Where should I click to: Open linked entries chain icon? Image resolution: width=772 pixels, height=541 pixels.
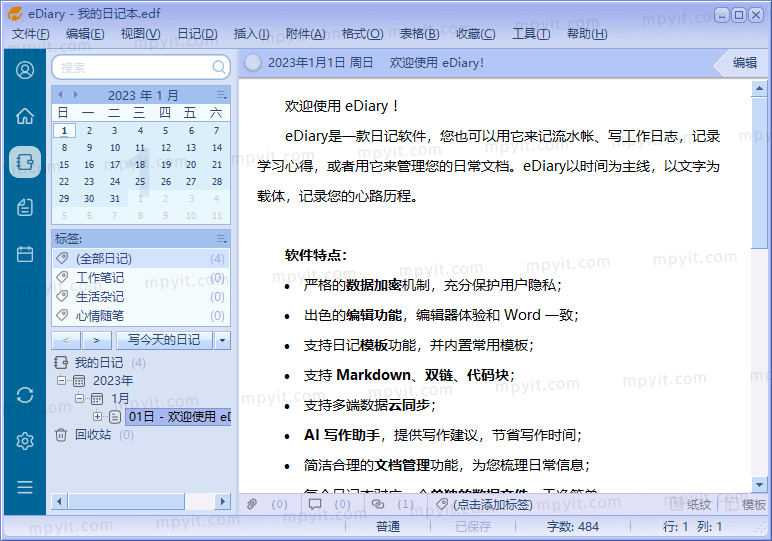pos(378,504)
